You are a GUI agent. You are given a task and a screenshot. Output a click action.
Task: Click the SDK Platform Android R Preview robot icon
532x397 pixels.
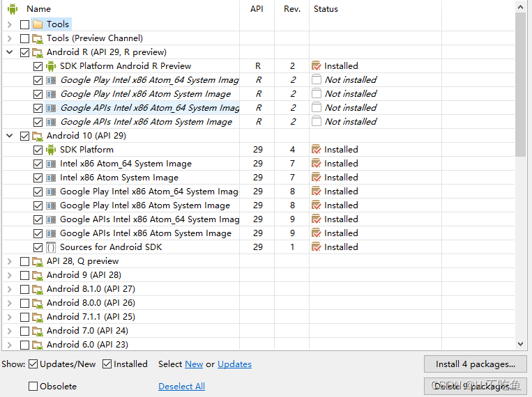[51, 66]
